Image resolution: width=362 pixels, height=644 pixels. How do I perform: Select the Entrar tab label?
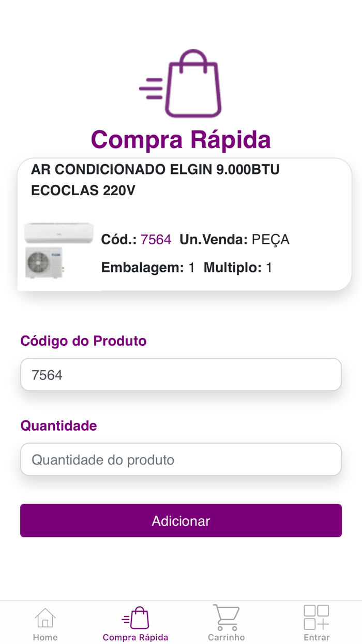[x=316, y=637]
